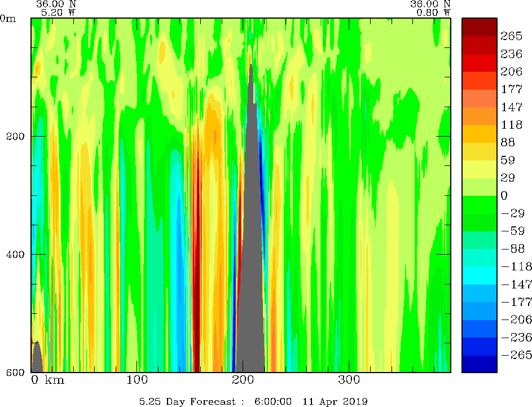Click the -88 color scale label

(x=511, y=249)
